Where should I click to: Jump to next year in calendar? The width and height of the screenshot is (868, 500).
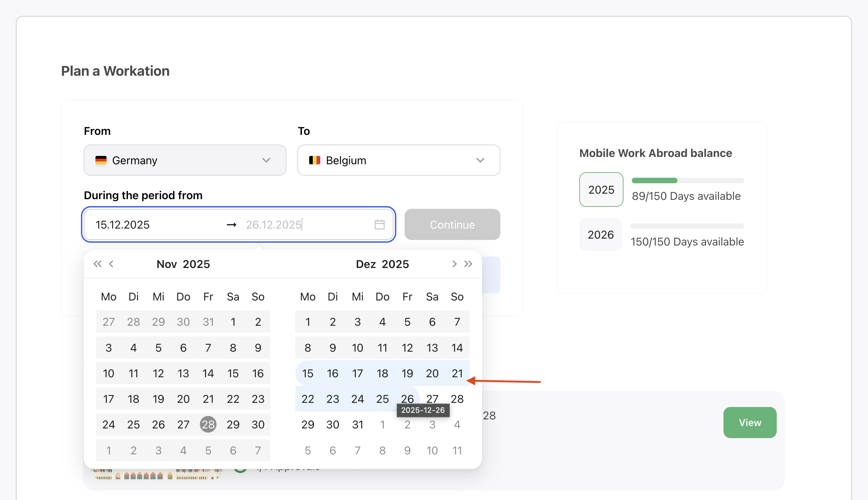click(x=468, y=264)
